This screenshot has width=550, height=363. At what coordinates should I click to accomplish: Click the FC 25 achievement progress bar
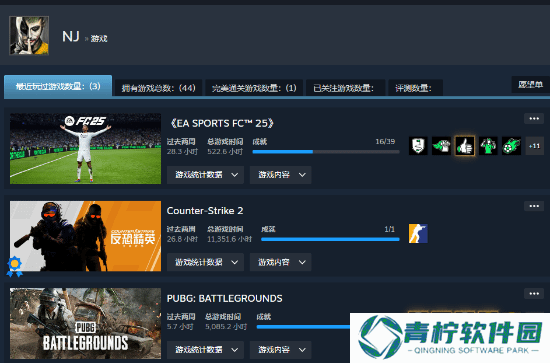click(326, 152)
